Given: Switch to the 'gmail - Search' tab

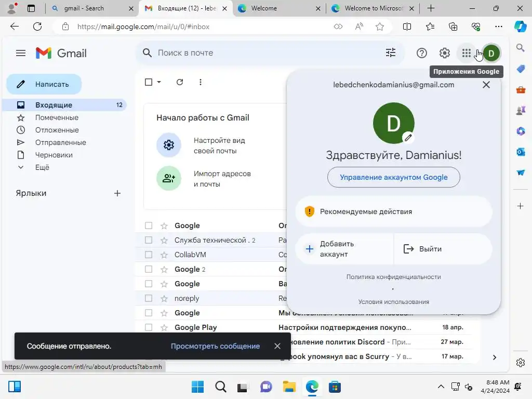Looking at the screenshot, I should click(91, 8).
